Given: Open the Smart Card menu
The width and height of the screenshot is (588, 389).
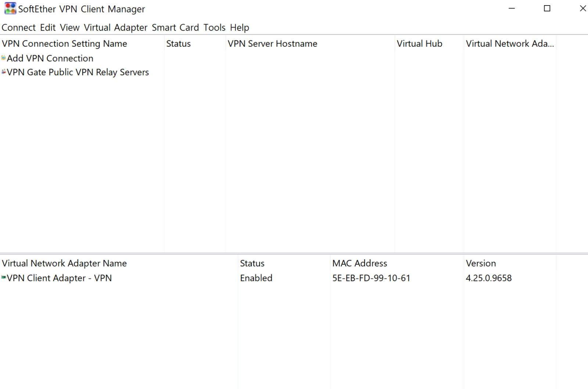Looking at the screenshot, I should (175, 28).
